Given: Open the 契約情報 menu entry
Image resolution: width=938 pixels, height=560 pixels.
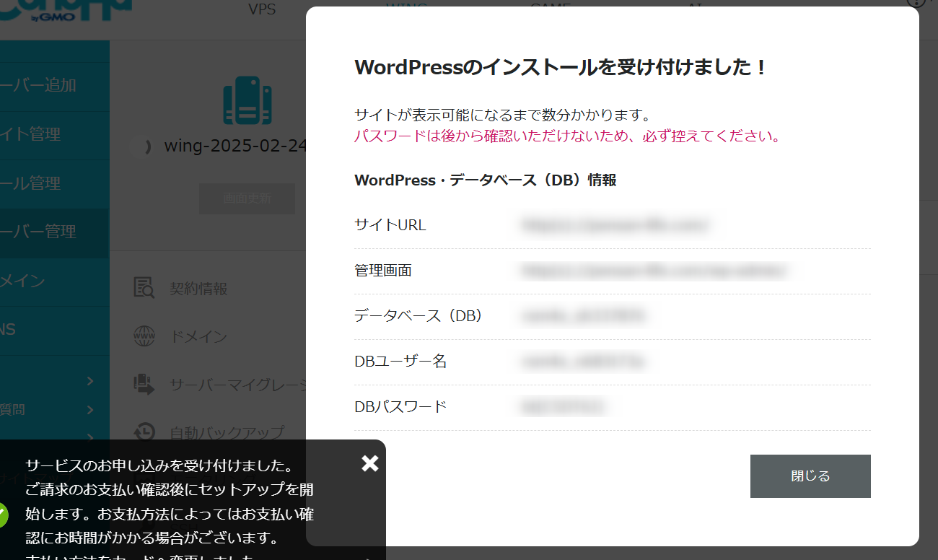Looking at the screenshot, I should tap(198, 289).
